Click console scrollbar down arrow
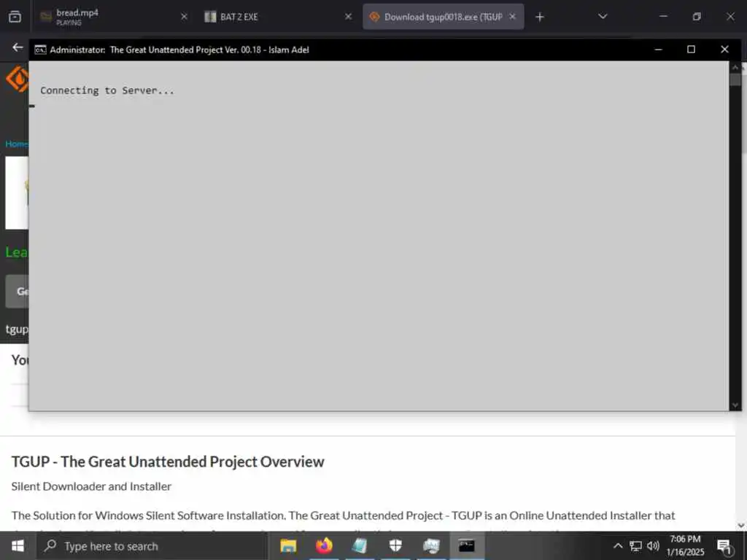747x560 pixels. (735, 405)
